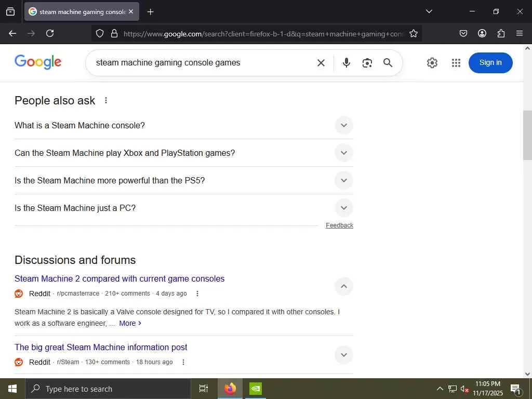Show the list of all open tabs

(x=429, y=11)
